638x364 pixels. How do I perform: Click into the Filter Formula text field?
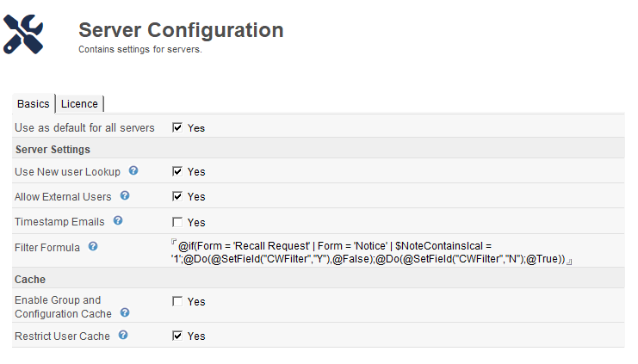point(370,252)
